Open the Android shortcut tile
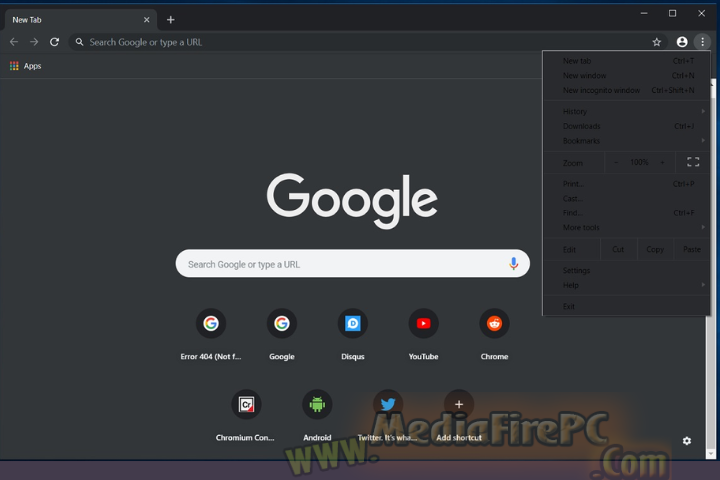 coord(317,415)
